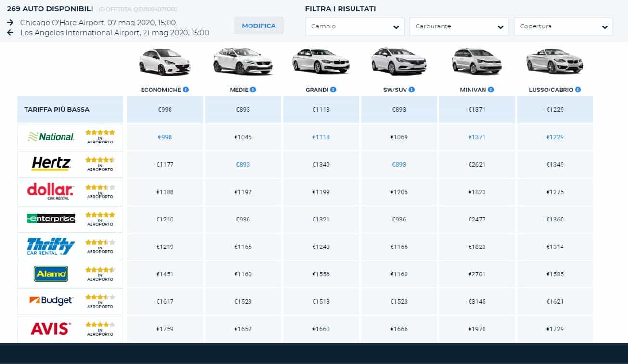This screenshot has height=364, width=628.
Task: Select Budget's €3145 minivan price
Action: [477, 301]
